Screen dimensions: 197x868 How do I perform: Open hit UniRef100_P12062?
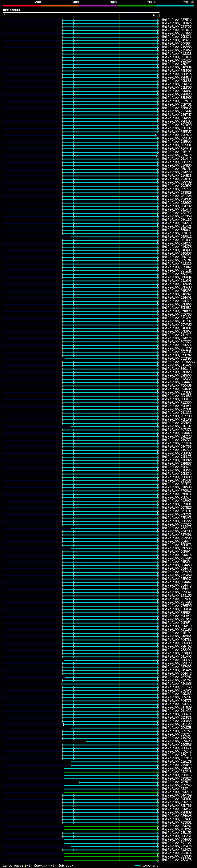tap(177, 50)
